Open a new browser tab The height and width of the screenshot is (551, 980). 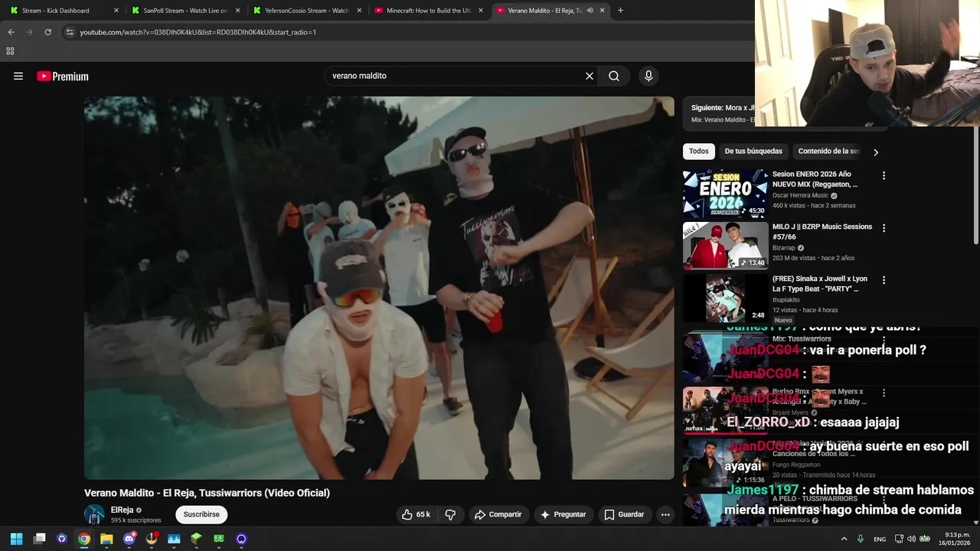(620, 11)
